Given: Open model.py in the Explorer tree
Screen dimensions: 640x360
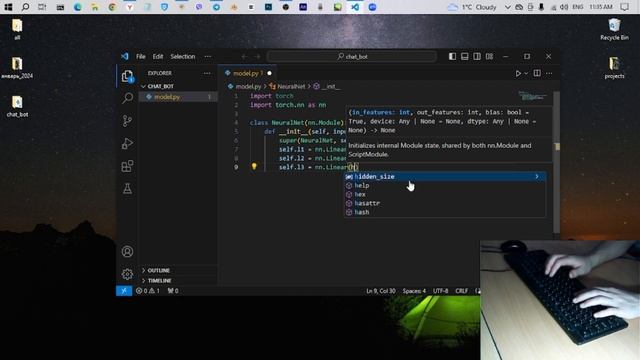Looking at the screenshot, I should [178, 97].
